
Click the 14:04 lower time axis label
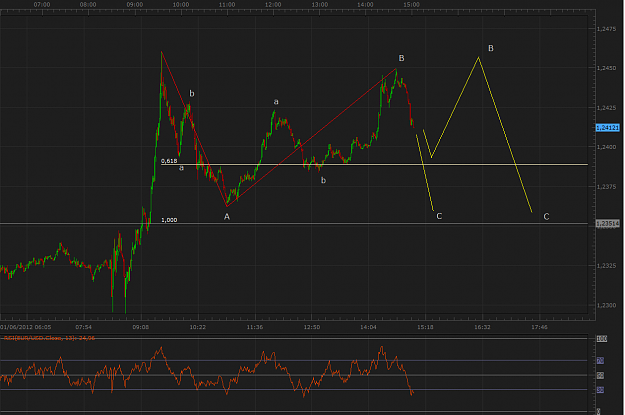[368, 327]
